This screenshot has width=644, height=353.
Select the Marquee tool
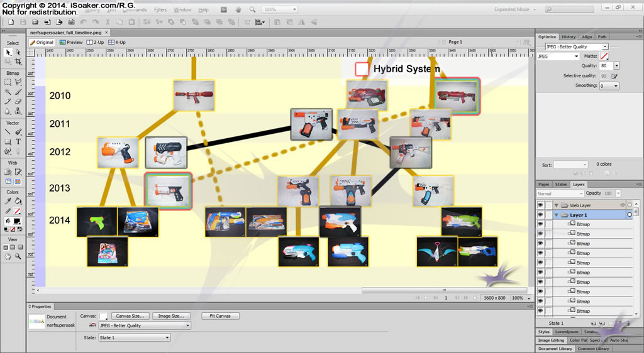8,82
